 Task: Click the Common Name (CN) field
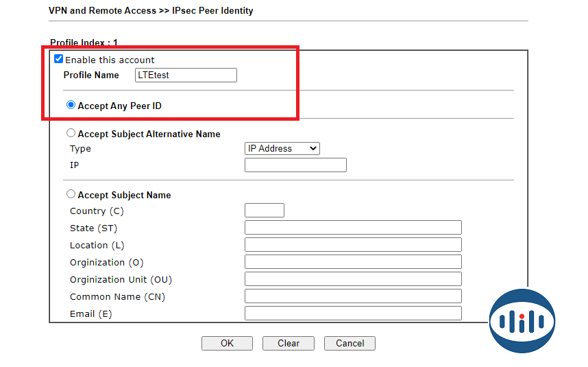click(353, 296)
